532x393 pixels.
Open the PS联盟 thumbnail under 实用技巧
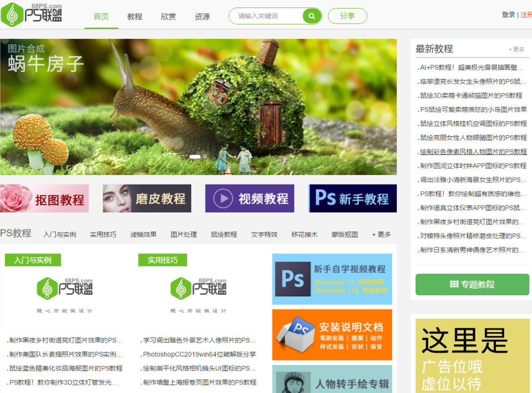pos(198,295)
